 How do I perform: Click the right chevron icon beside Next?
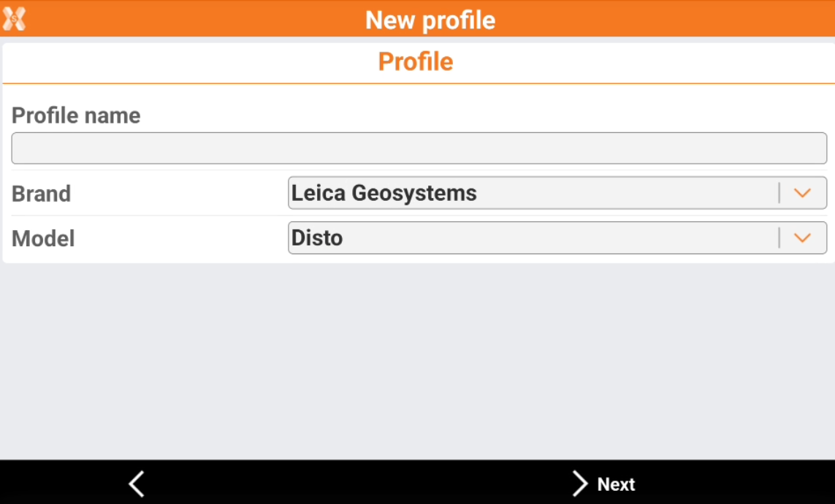click(580, 484)
